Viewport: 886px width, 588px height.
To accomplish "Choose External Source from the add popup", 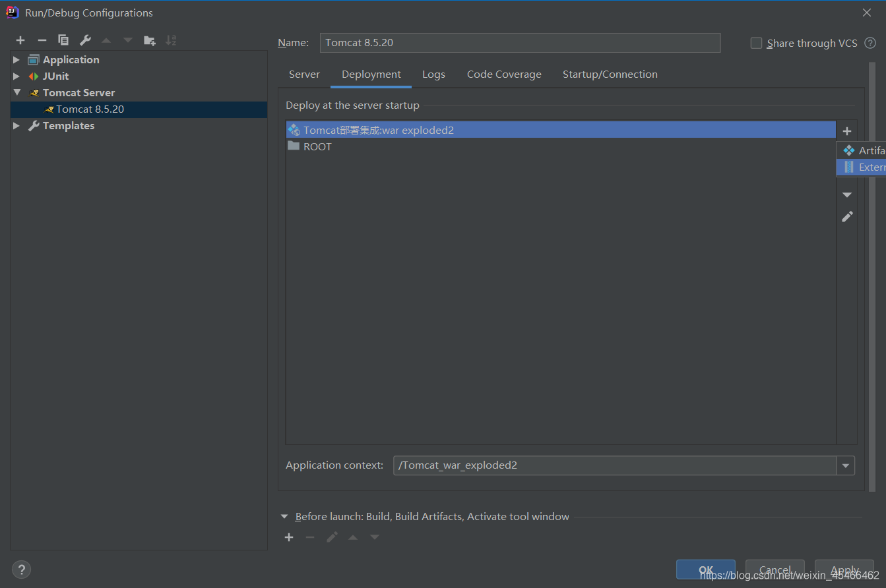I will [862, 167].
